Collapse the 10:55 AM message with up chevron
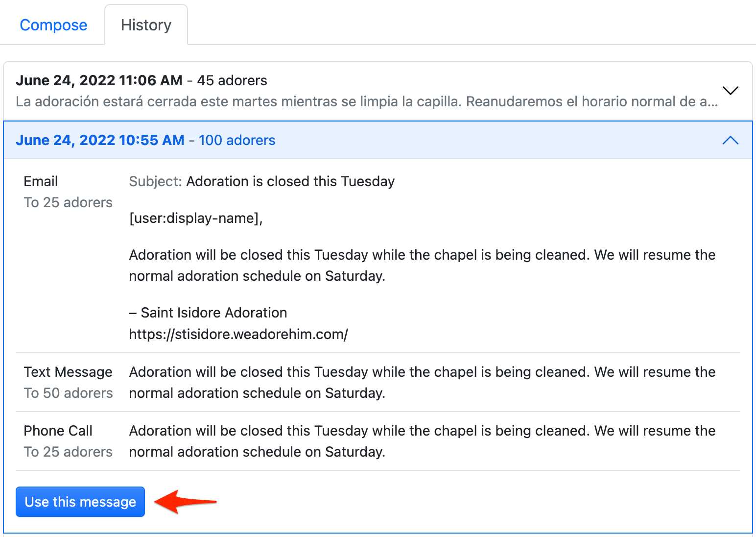 [x=730, y=140]
